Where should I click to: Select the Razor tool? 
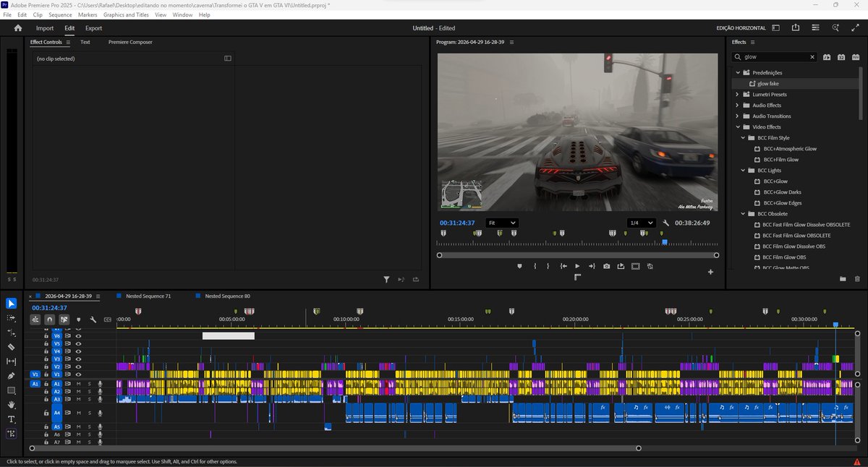[x=12, y=347]
